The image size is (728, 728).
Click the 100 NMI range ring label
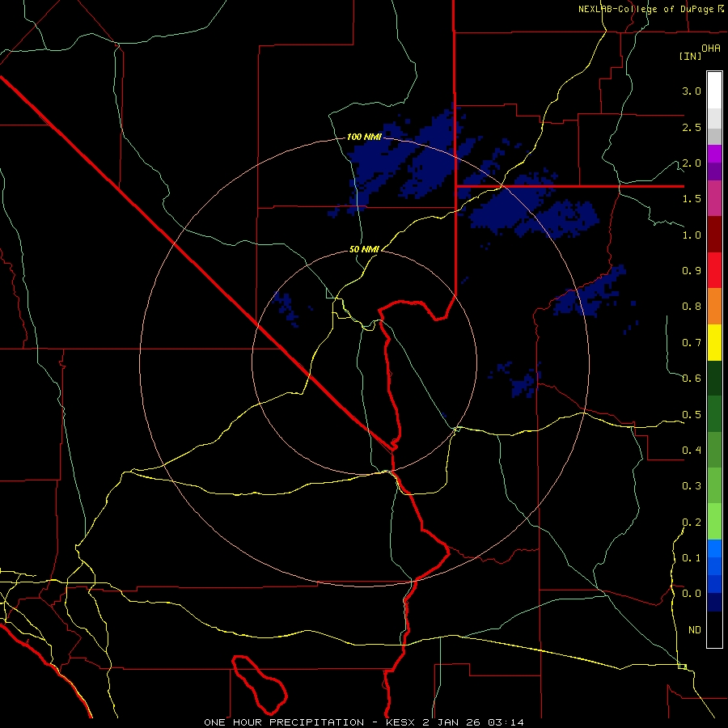pyautogui.click(x=364, y=137)
